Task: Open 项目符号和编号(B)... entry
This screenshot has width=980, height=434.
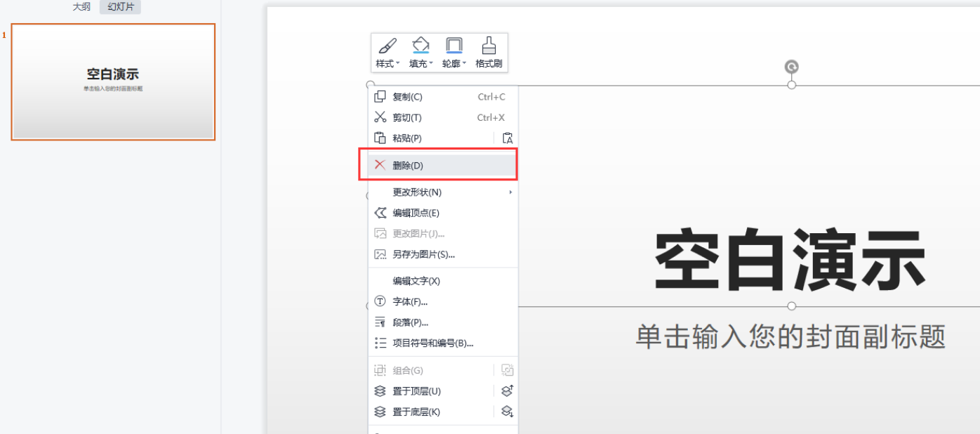Action: tap(443, 343)
